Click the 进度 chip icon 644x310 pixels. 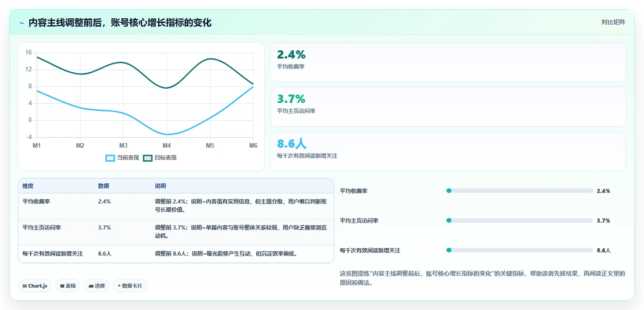click(91, 286)
